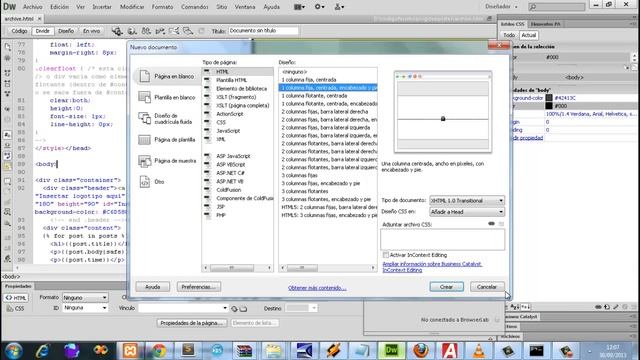The width and height of the screenshot is (640, 360).
Task: Click background-color #42413C swatch
Action: tap(549, 98)
